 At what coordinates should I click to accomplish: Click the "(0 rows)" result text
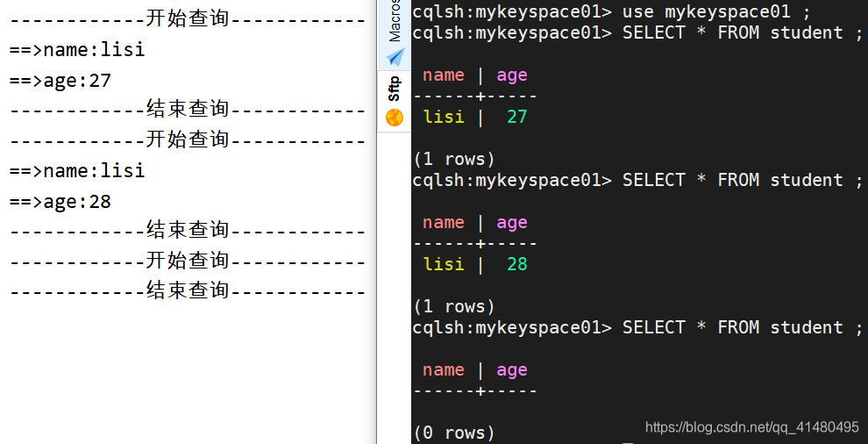[454, 433]
